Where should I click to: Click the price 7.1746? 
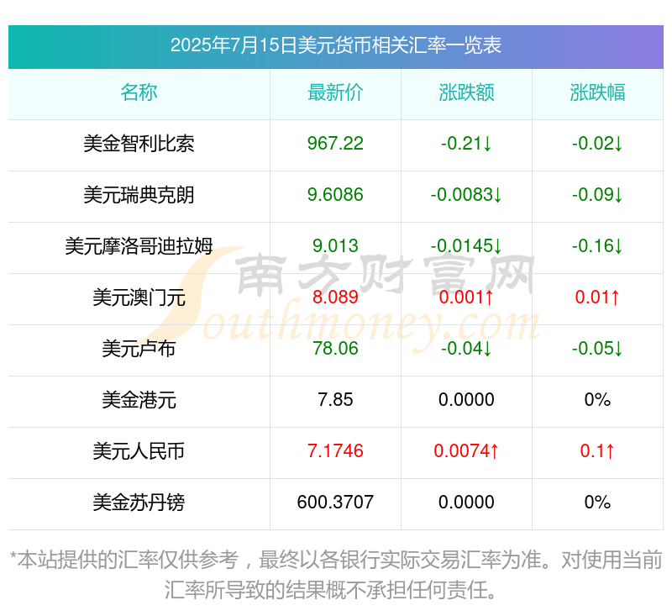[x=335, y=451]
